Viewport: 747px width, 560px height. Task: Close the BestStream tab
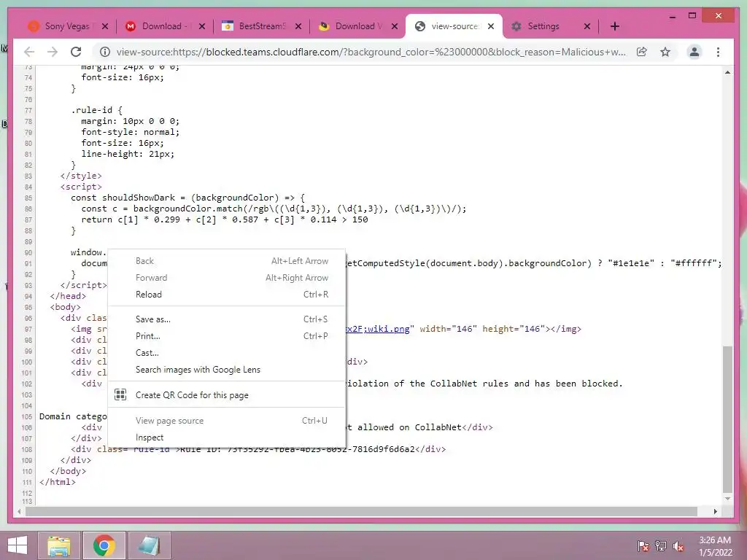(298, 26)
